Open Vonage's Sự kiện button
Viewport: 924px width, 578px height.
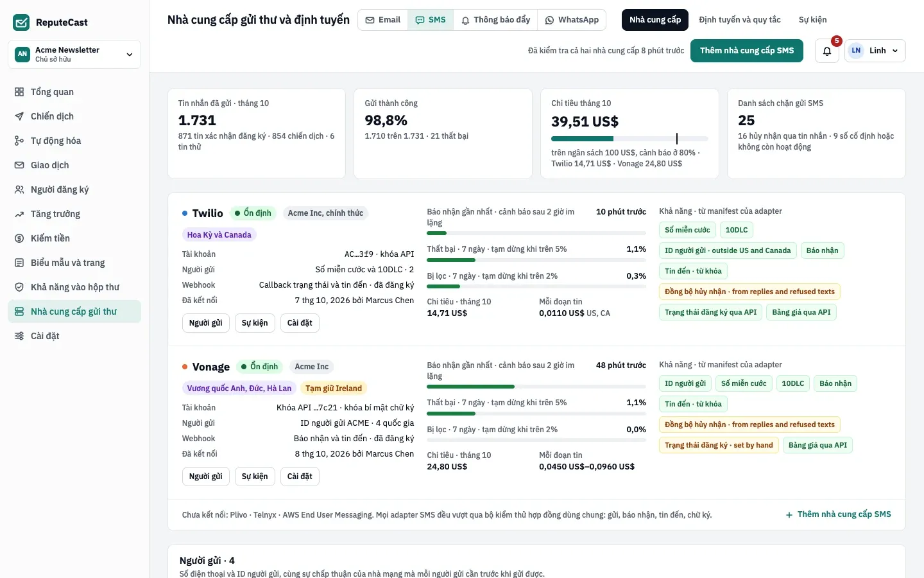tap(255, 477)
